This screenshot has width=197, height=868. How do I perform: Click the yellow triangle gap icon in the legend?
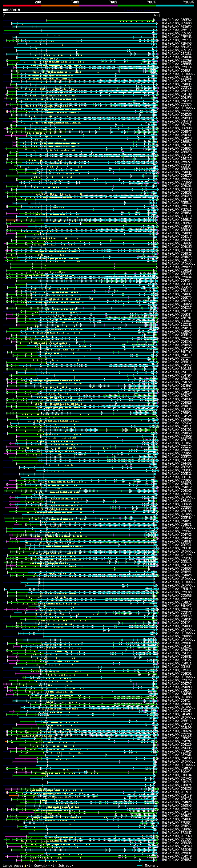(x=25, y=865)
